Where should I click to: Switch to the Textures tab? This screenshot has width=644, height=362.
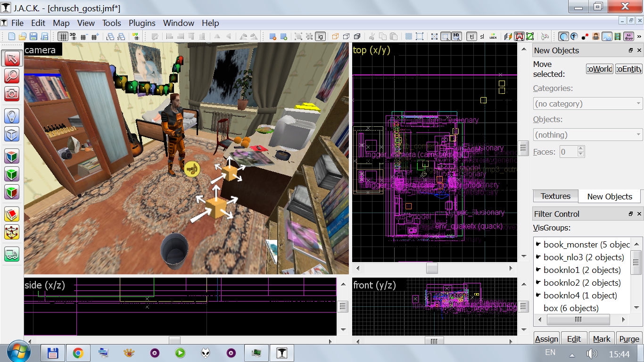(555, 196)
